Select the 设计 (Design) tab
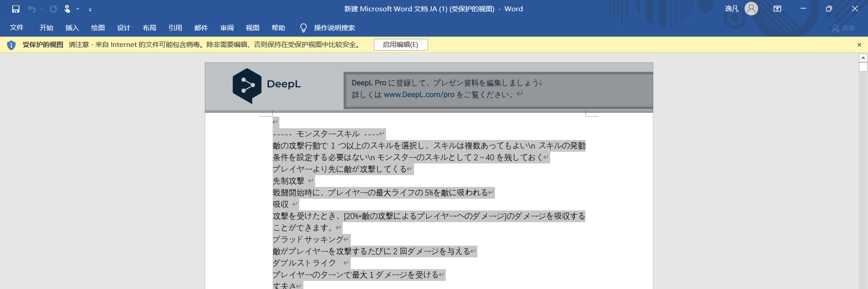Viewport: 868px width, 289px height. 124,28
